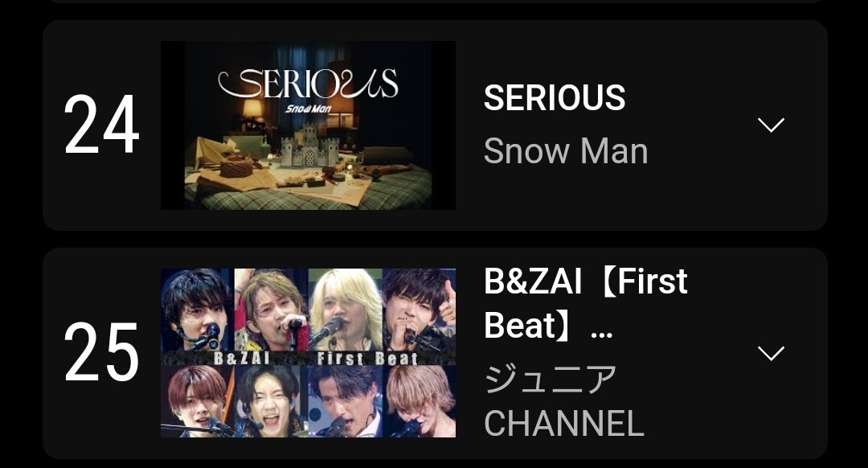Expand the SERIOUS entry chevron

click(771, 125)
